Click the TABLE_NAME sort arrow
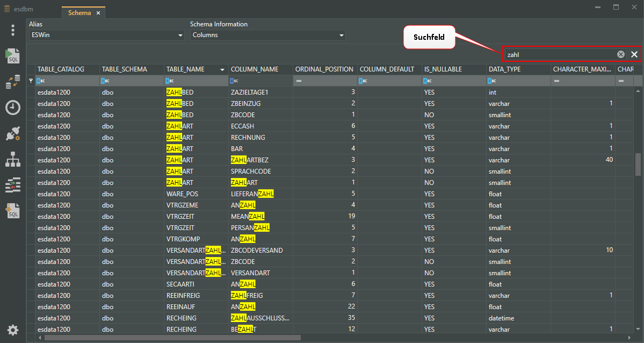This screenshot has width=644, height=343. (x=222, y=69)
